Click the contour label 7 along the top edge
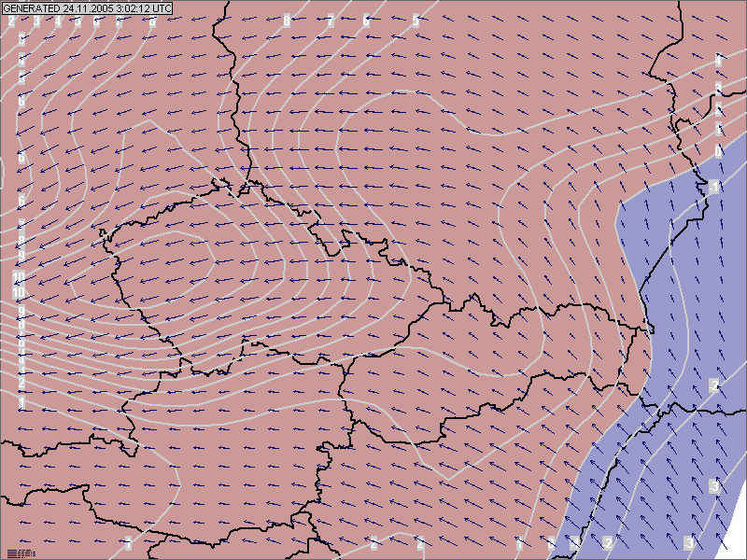 tap(331, 21)
